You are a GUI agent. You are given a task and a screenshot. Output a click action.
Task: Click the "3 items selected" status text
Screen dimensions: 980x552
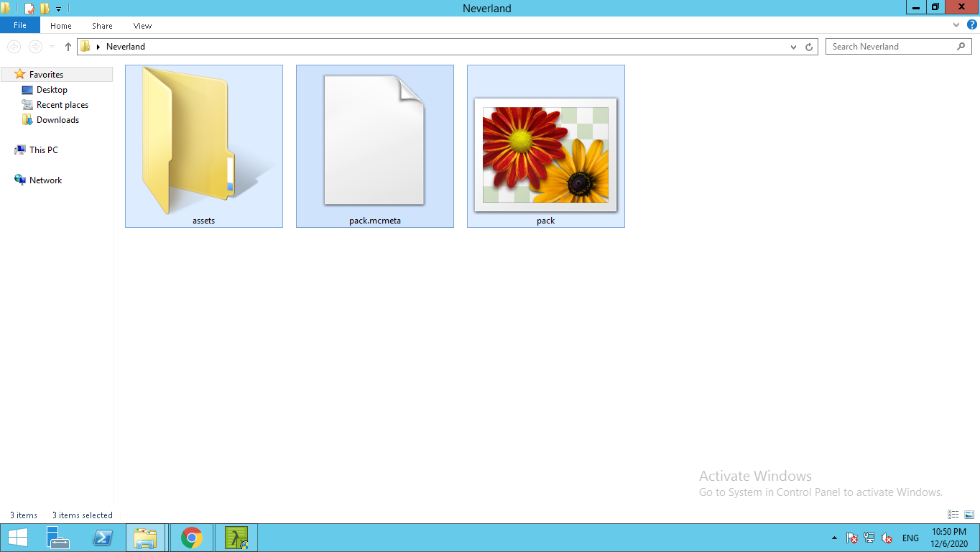click(82, 515)
